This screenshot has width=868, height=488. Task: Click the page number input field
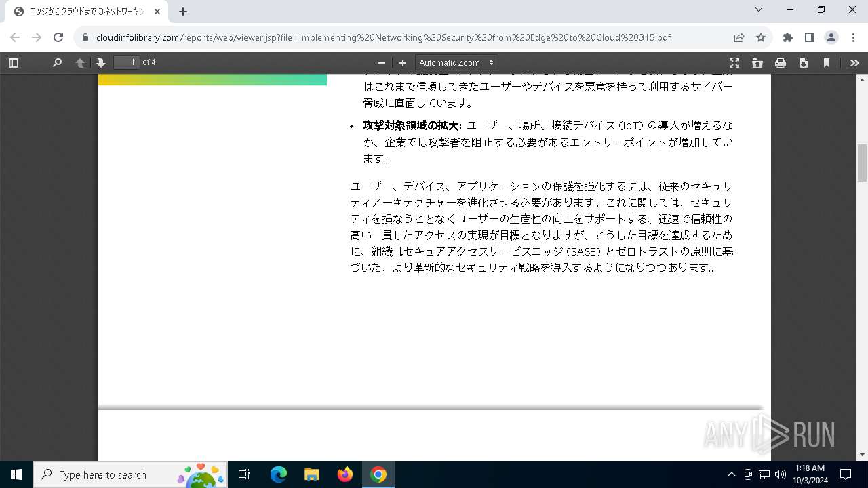tap(127, 62)
